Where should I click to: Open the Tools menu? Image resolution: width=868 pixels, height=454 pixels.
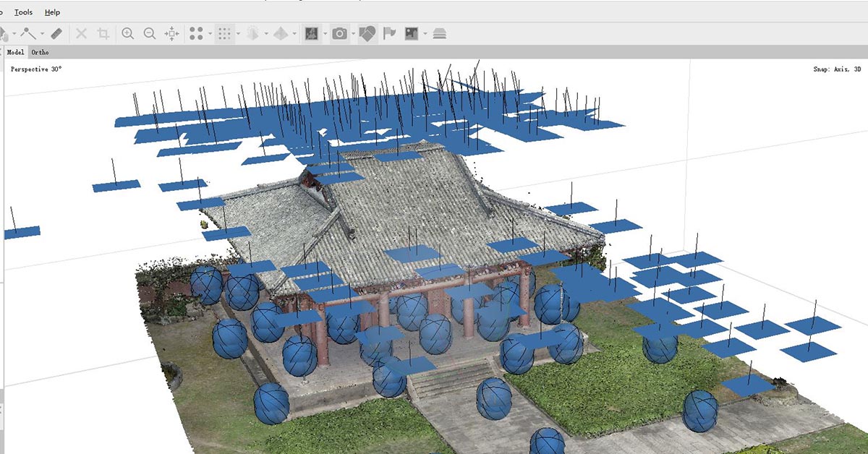click(23, 12)
